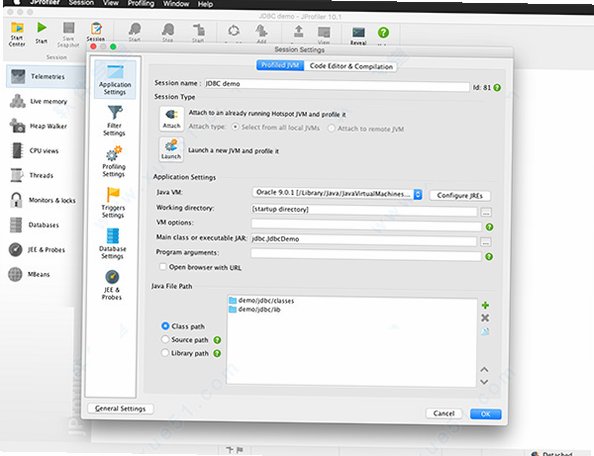Click the green plus add path icon
This screenshot has height=456, width=594.
click(485, 305)
